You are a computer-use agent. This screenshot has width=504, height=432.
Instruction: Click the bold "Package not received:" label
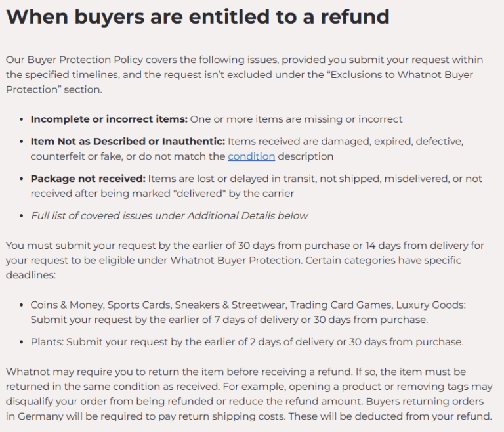[x=87, y=179]
